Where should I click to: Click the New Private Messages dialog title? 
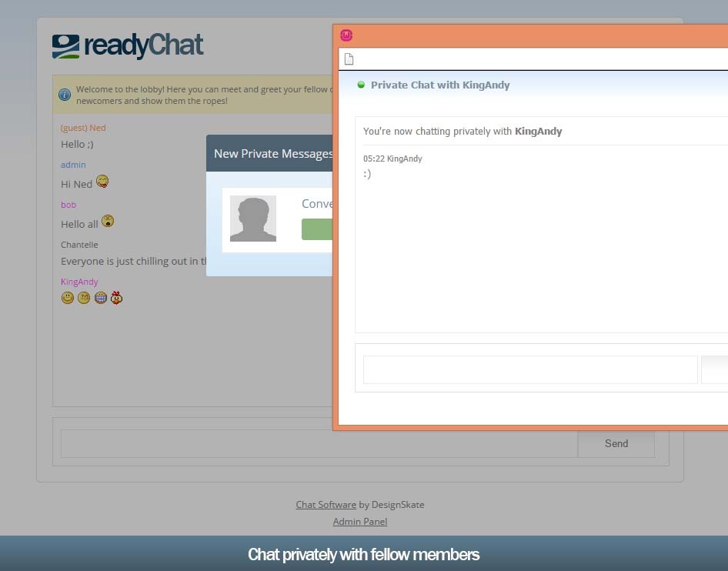273,154
